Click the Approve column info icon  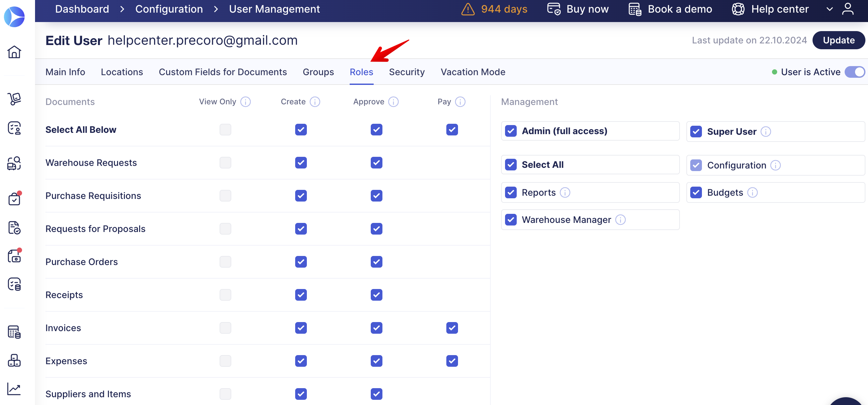click(393, 102)
